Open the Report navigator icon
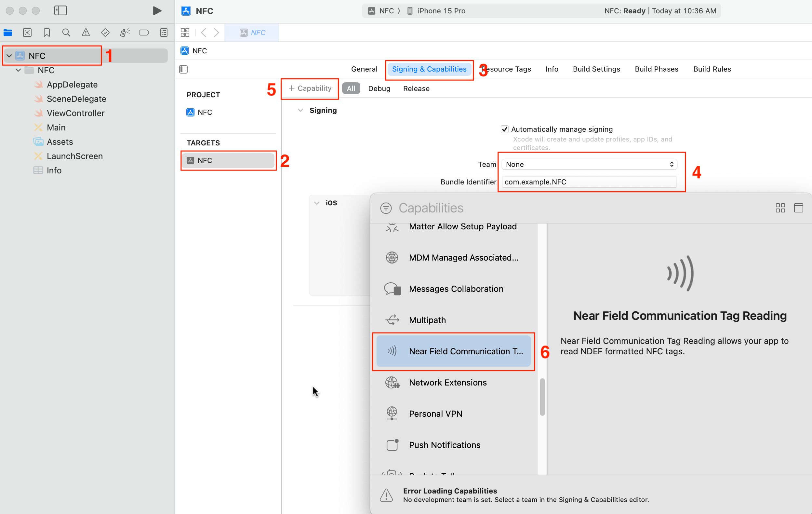The image size is (812, 514). 164,33
